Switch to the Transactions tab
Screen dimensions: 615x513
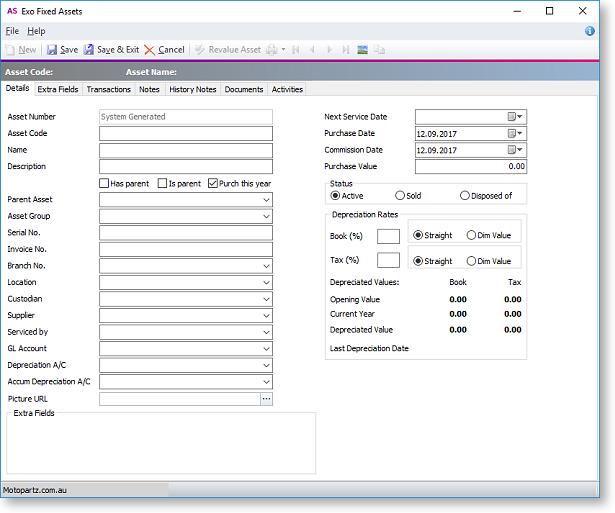tap(108, 89)
